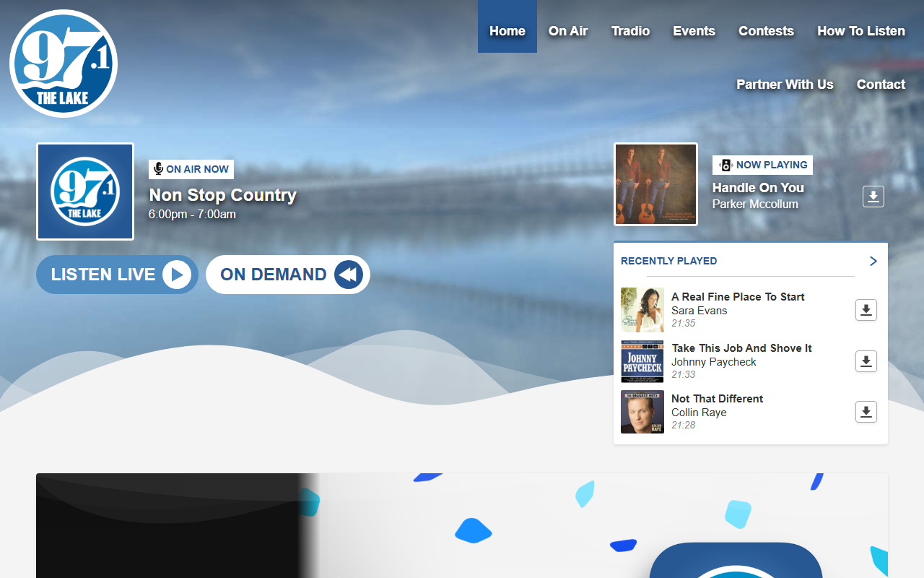924x578 pixels.
Task: Go to the Tradio page
Action: [x=631, y=31]
